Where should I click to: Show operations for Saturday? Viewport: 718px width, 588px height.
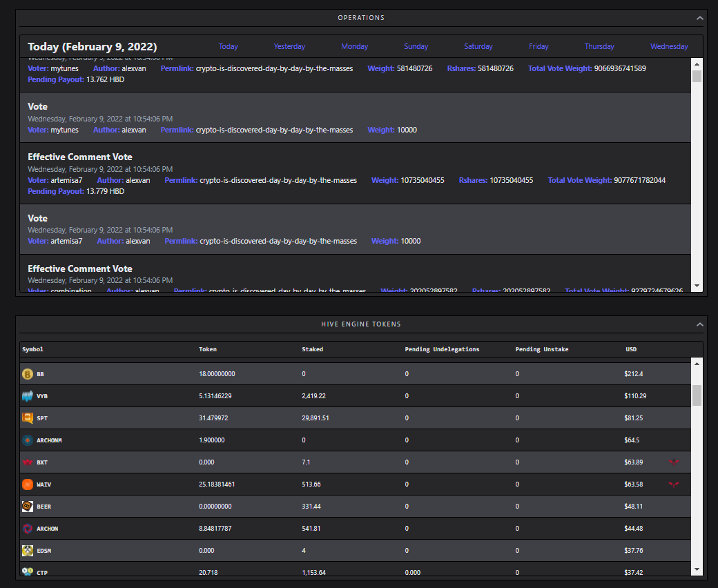pyautogui.click(x=478, y=46)
